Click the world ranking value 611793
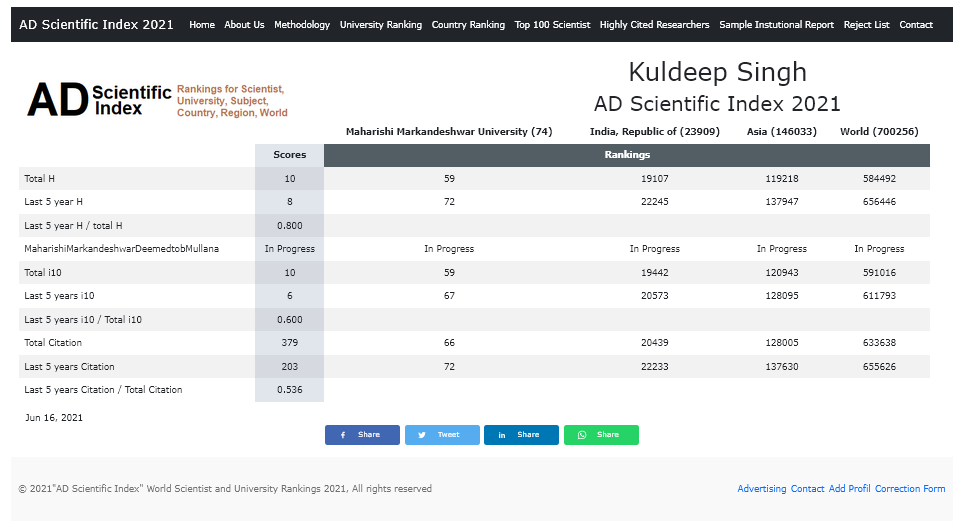 (x=879, y=296)
